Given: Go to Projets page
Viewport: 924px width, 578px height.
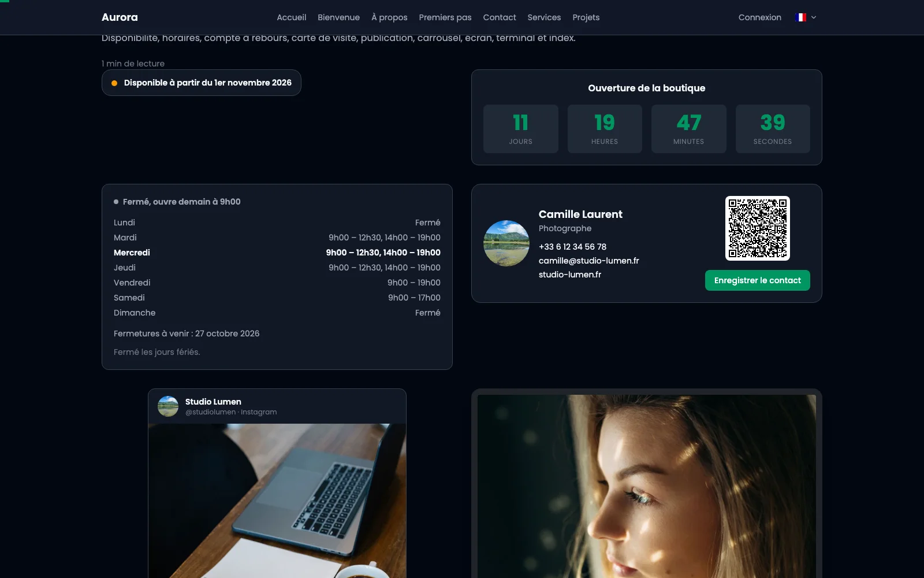Looking at the screenshot, I should pos(586,17).
